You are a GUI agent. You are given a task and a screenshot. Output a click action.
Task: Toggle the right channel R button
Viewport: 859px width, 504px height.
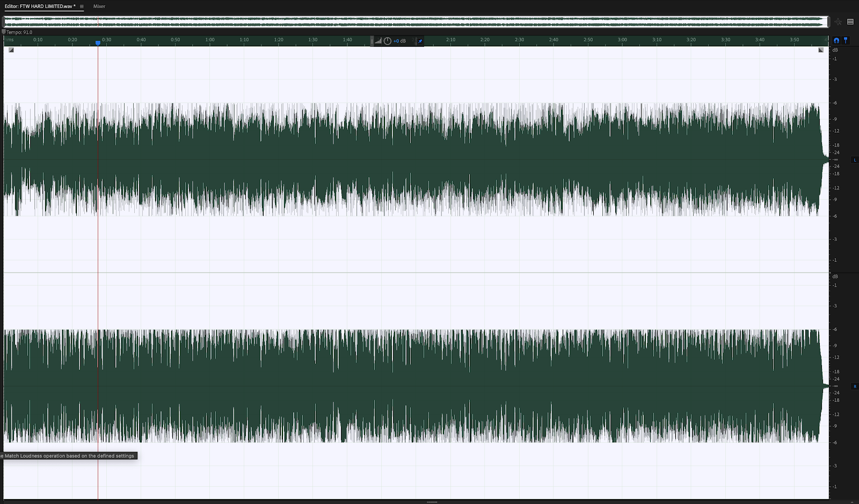(855, 386)
